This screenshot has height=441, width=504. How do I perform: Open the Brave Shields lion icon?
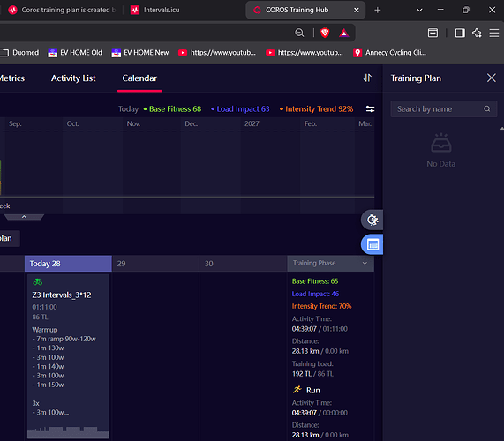(325, 33)
